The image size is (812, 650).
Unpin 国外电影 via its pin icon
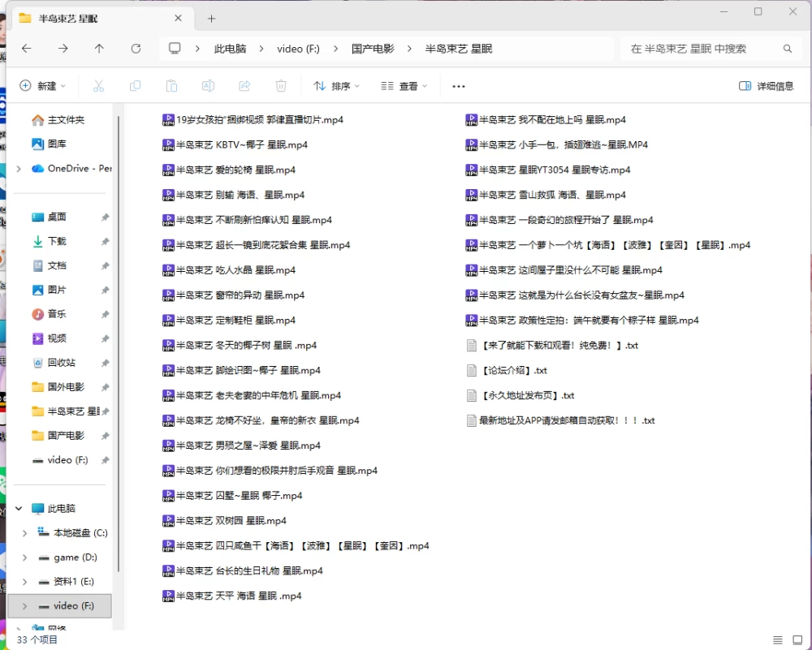click(x=105, y=387)
